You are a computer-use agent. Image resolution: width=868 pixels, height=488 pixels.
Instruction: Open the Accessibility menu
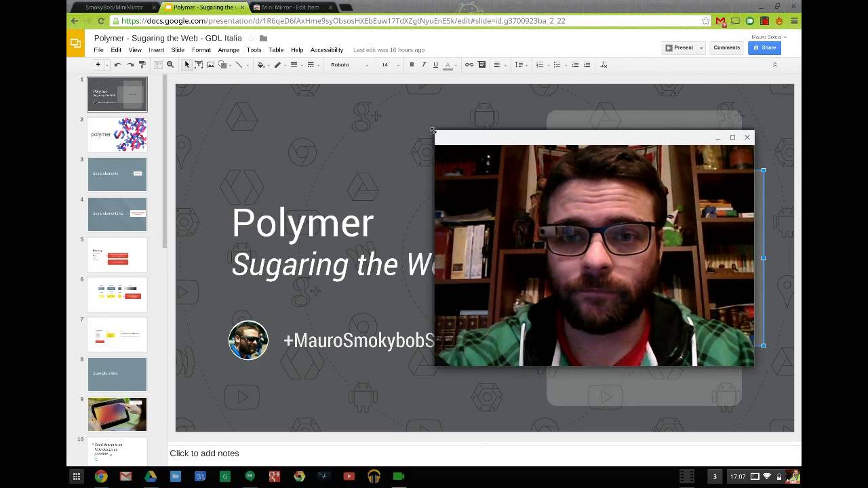pyautogui.click(x=327, y=50)
